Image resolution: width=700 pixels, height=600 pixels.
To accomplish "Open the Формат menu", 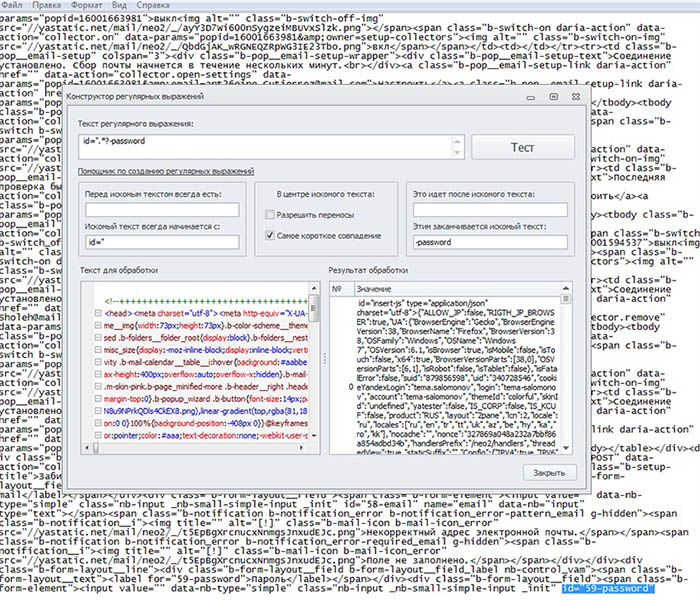I will click(87, 5).
